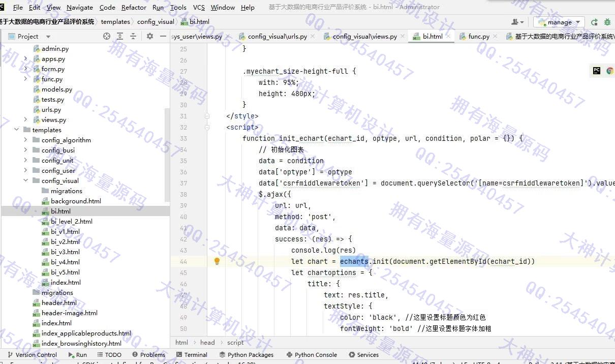Select bi_level_2.html in project tree

pyautogui.click(x=71, y=221)
